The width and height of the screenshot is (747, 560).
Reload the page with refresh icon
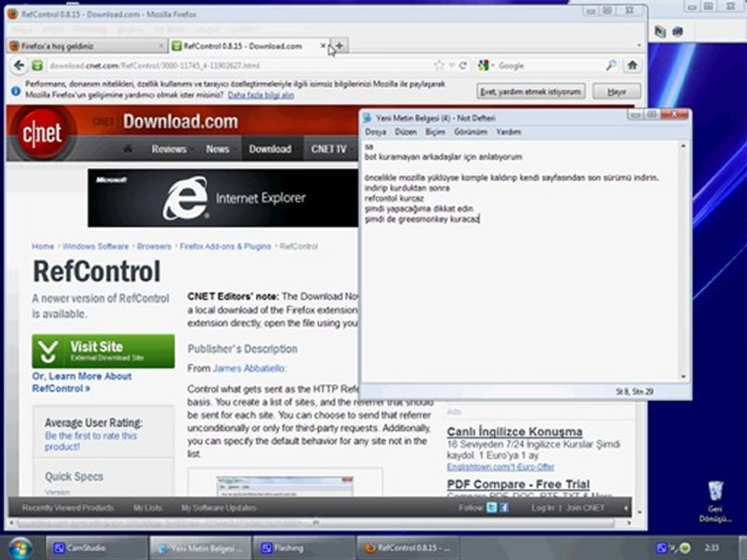462,65
